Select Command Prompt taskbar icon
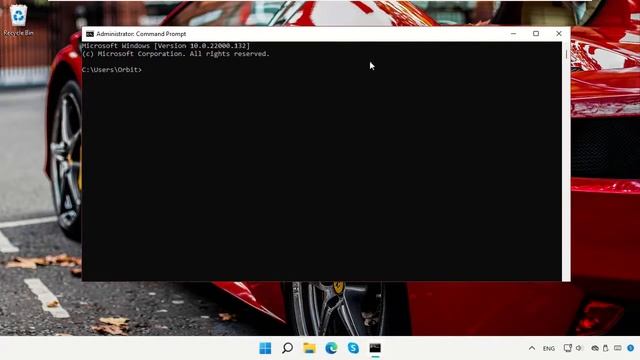The height and width of the screenshot is (360, 640). (375, 348)
